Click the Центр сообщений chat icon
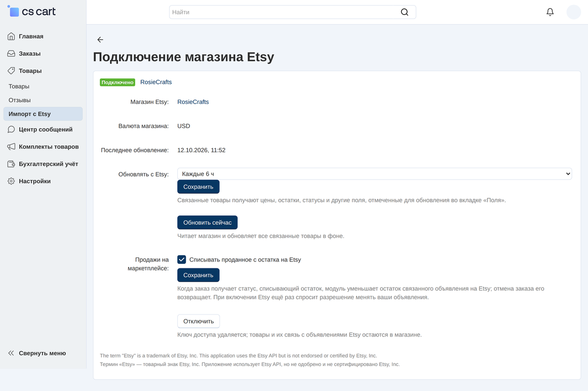The width and height of the screenshot is (588, 391). 11,130
